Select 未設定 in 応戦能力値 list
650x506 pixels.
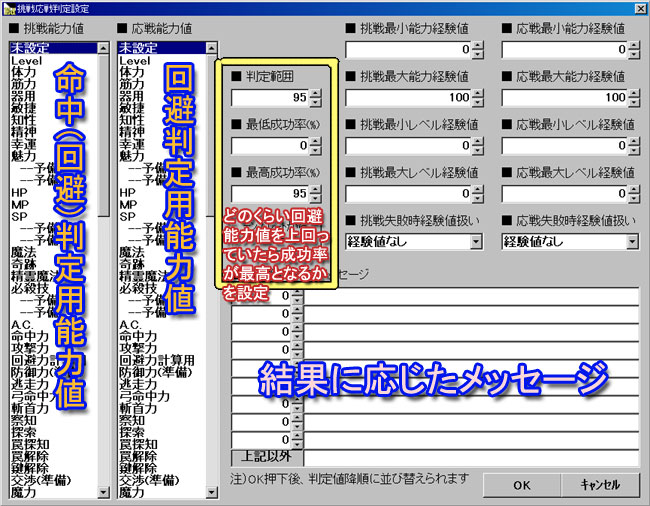tap(162, 48)
